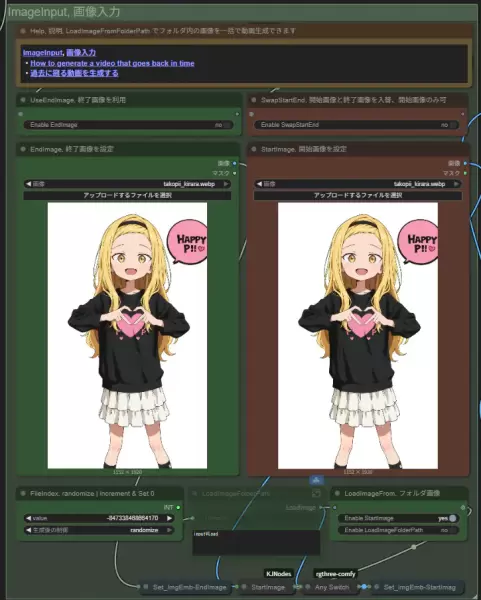The height and width of the screenshot is (600, 481).
Task: Click the reroute dot on LoadImageFrom wire
Action: point(414,547)
